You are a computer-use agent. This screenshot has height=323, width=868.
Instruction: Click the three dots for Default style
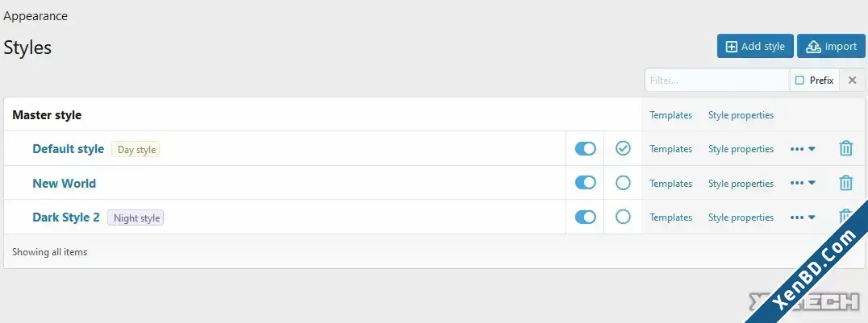tap(797, 149)
